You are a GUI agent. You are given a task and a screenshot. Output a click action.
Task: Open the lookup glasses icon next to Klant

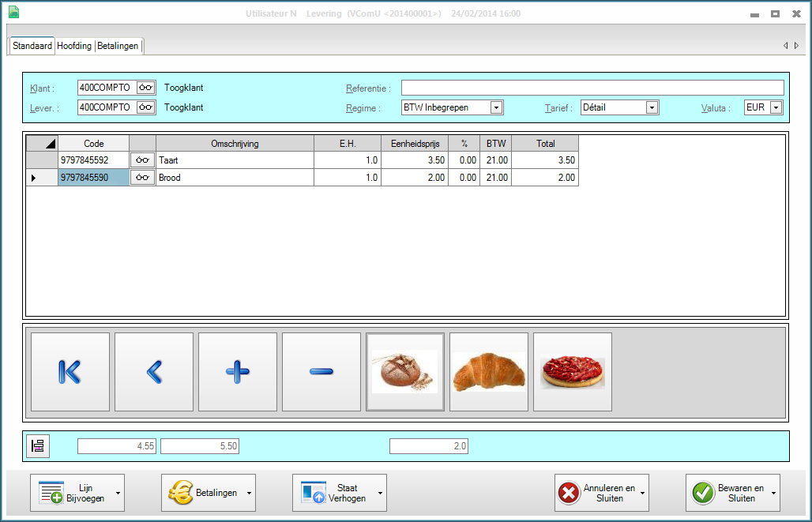tap(145, 88)
